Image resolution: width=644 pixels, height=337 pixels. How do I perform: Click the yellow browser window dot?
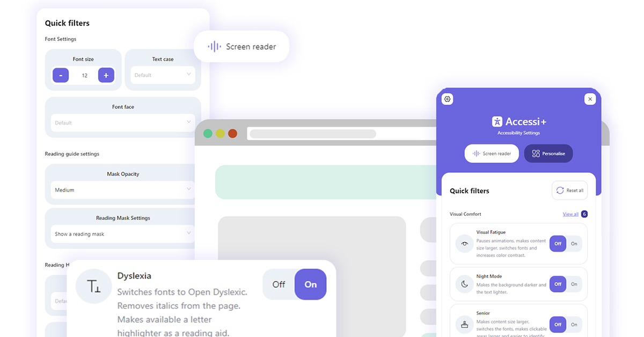[x=220, y=134]
